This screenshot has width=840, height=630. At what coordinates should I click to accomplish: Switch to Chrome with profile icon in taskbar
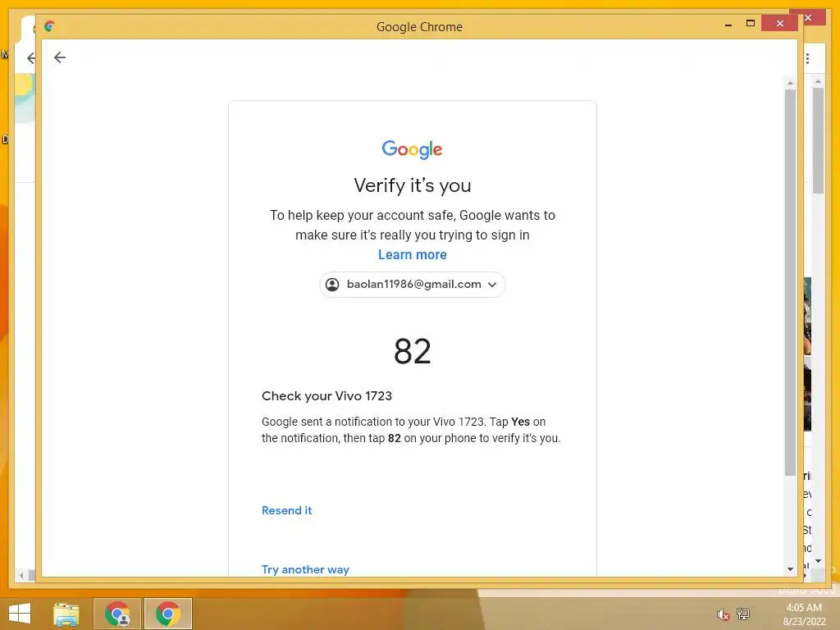click(x=117, y=614)
